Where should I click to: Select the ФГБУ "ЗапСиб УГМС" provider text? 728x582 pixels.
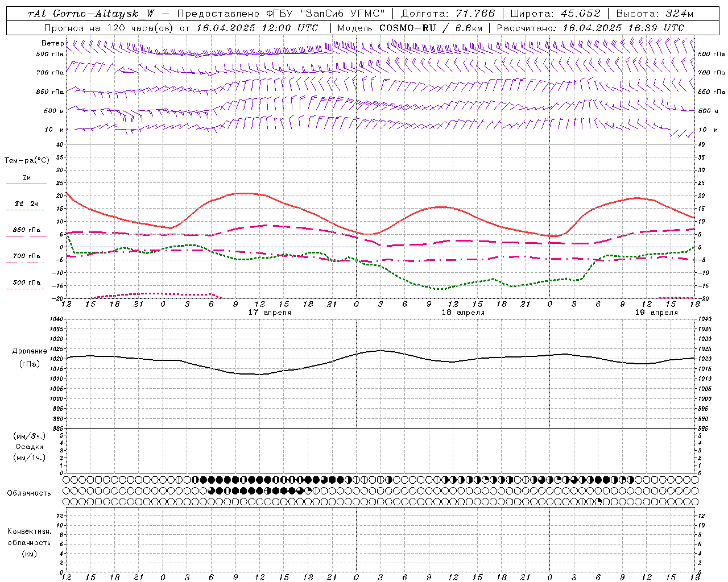click(324, 14)
